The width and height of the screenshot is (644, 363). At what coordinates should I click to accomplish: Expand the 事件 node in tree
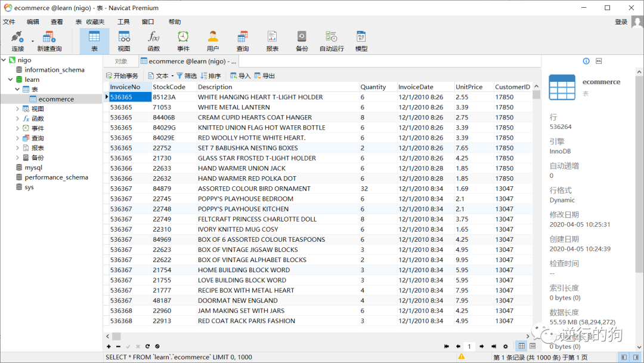coord(17,128)
